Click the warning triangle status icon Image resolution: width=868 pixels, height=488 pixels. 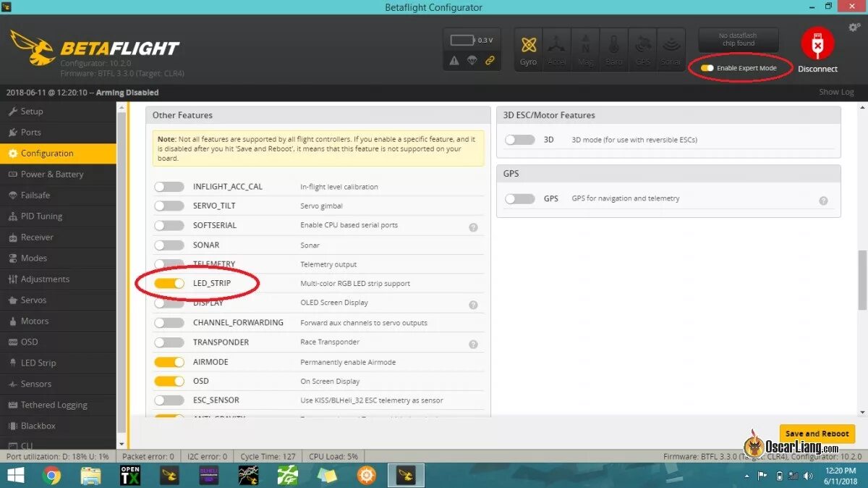pos(454,61)
